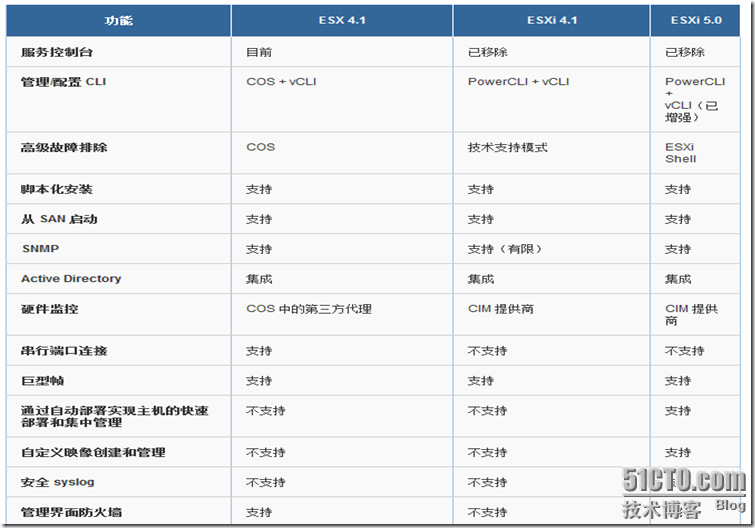Select the 通过自动部署实现主机的快速部署和集中管理 row label
The height and width of the screenshot is (528, 755).
(115, 416)
